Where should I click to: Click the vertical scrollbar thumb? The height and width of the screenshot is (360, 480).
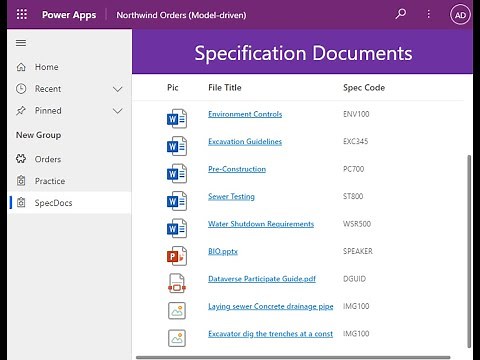pyautogui.click(x=469, y=251)
